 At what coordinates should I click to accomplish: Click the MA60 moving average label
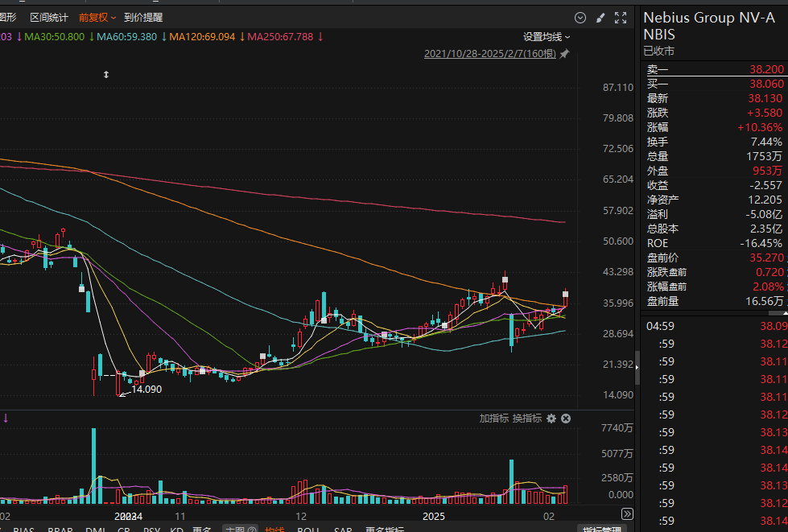pyautogui.click(x=126, y=36)
